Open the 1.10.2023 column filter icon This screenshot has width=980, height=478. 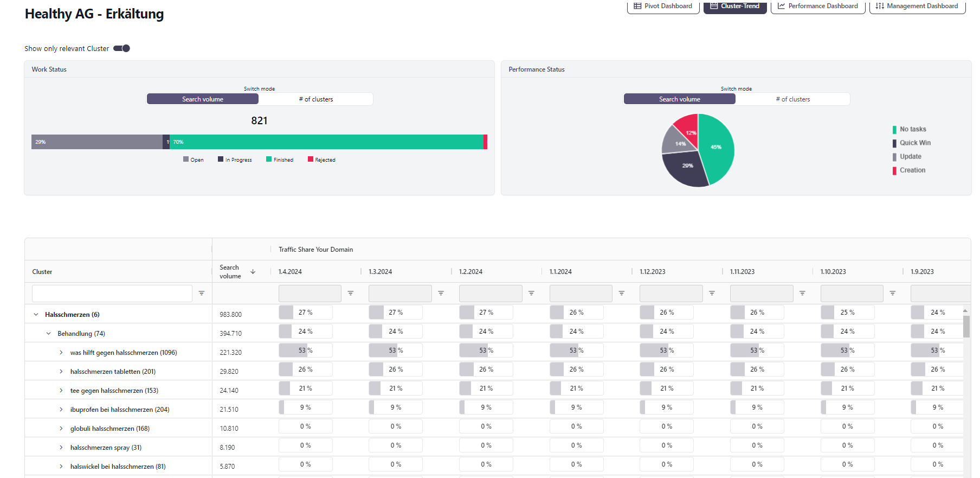(893, 293)
